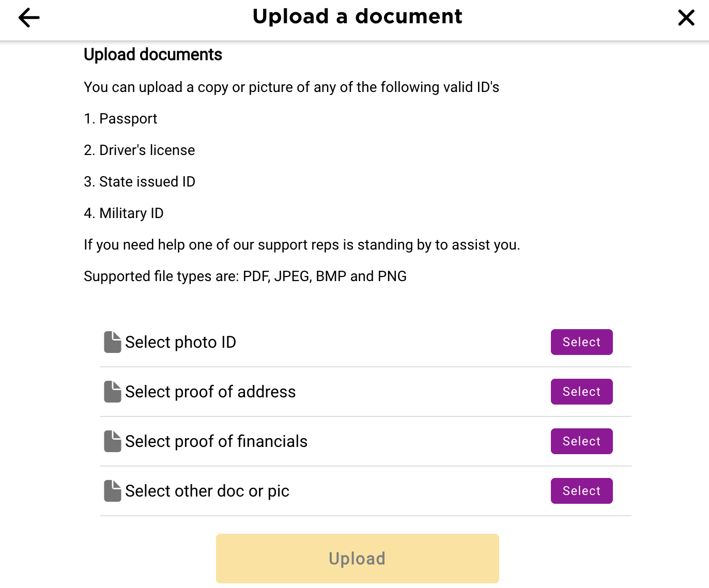
Task: Click the 'Select proof of address' label
Action: pyautogui.click(x=210, y=392)
